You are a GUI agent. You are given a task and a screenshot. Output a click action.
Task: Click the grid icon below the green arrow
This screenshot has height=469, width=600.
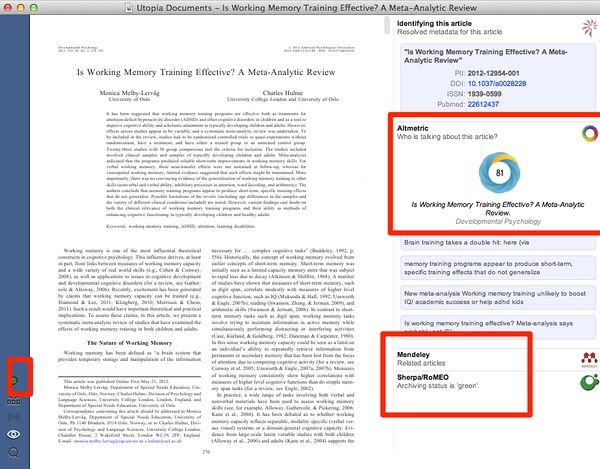point(14,401)
